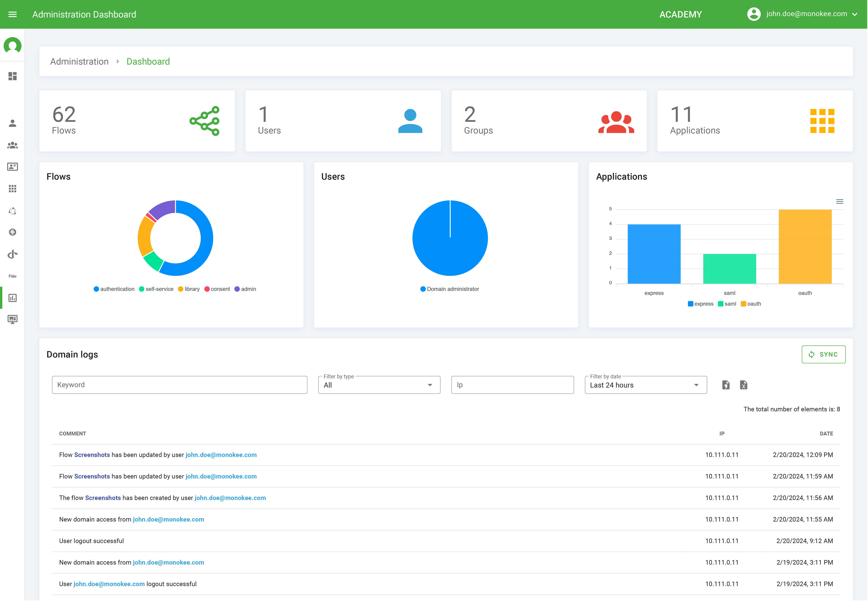Click the 'User logout successful' log row

[x=446, y=541]
